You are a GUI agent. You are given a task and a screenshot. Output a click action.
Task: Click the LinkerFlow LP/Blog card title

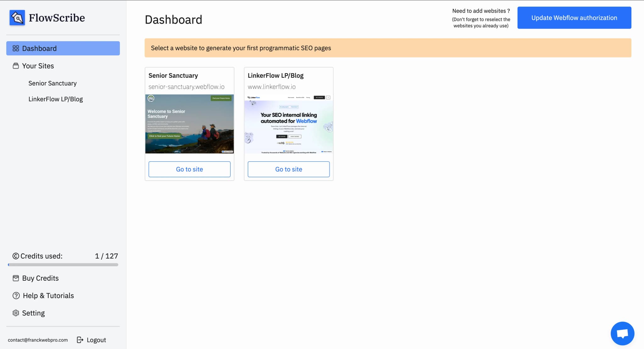tap(275, 76)
